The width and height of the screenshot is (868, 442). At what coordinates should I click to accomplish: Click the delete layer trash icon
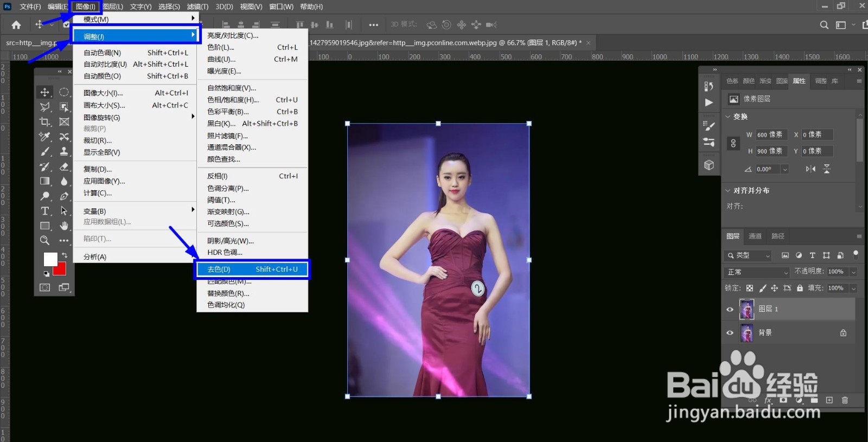tap(845, 400)
